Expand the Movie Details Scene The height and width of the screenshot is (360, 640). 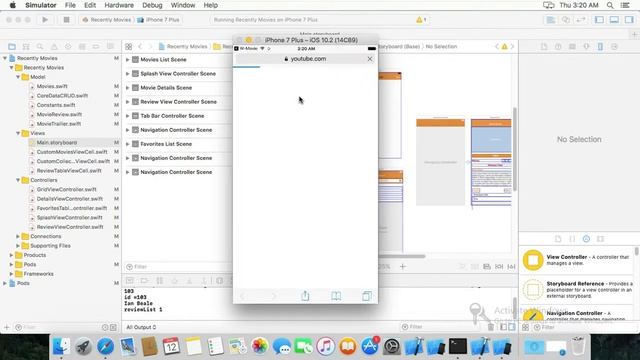pos(127,88)
